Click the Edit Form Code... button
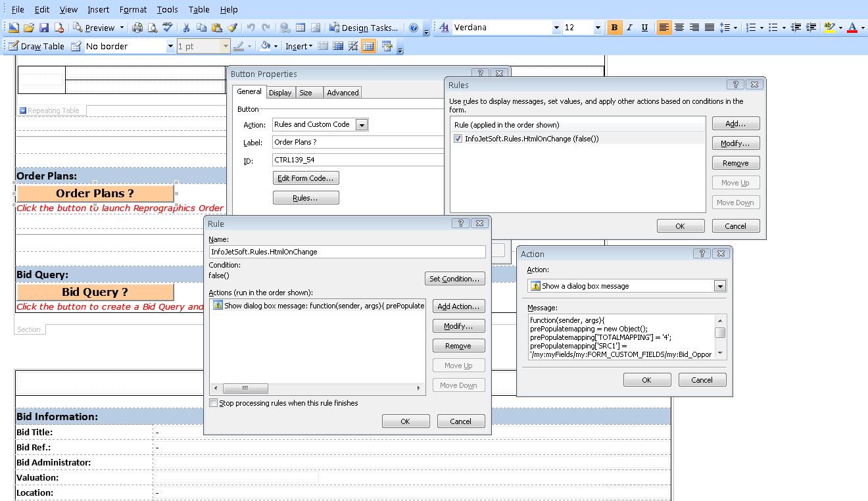The image size is (868, 501). (x=306, y=178)
